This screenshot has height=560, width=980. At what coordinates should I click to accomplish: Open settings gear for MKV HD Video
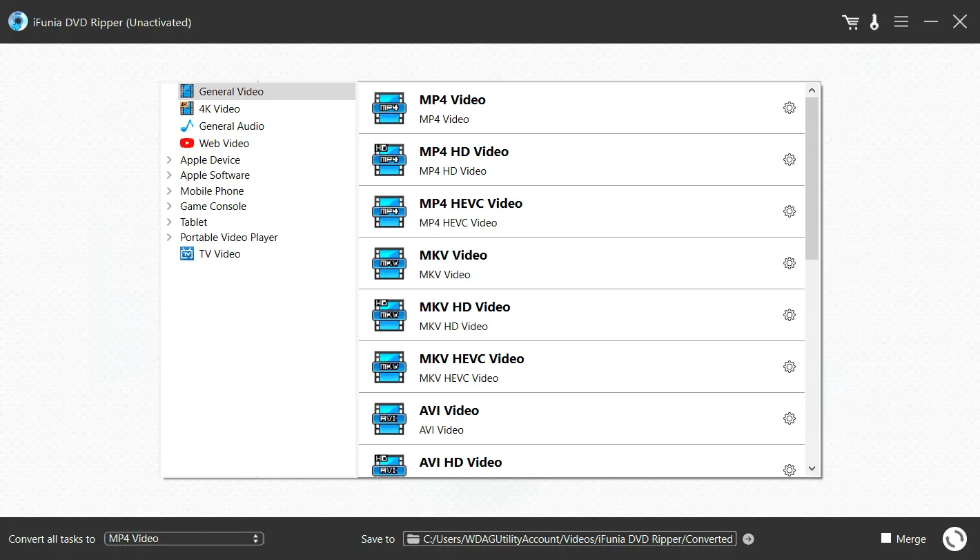point(790,315)
